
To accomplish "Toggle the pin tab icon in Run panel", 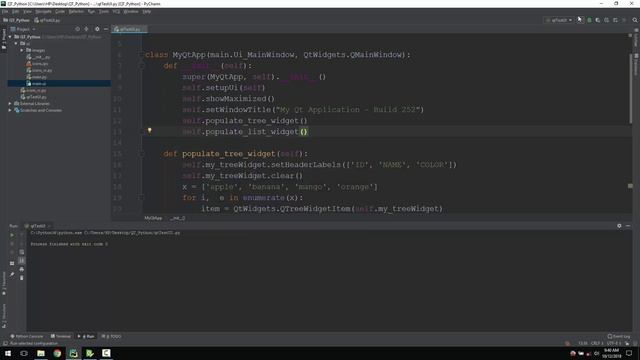I will tap(12, 274).
